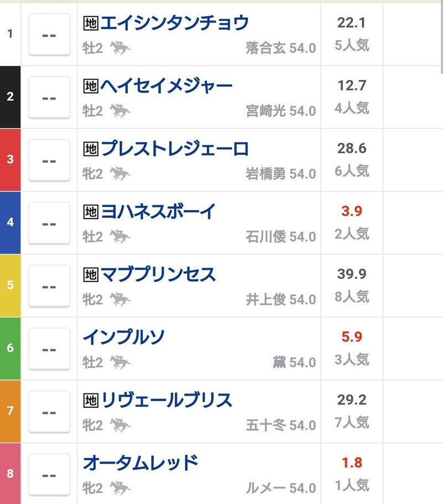Click odds value 28.6
The image size is (443, 504).
coord(351,148)
